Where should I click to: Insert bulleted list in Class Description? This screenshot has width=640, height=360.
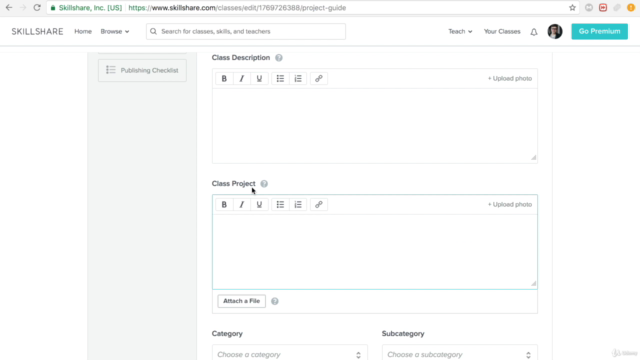click(x=280, y=78)
